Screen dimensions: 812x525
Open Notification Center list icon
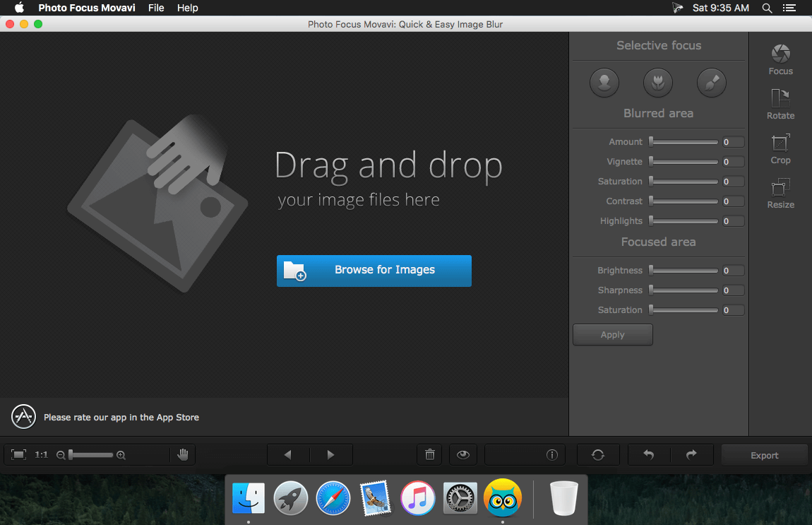click(789, 8)
